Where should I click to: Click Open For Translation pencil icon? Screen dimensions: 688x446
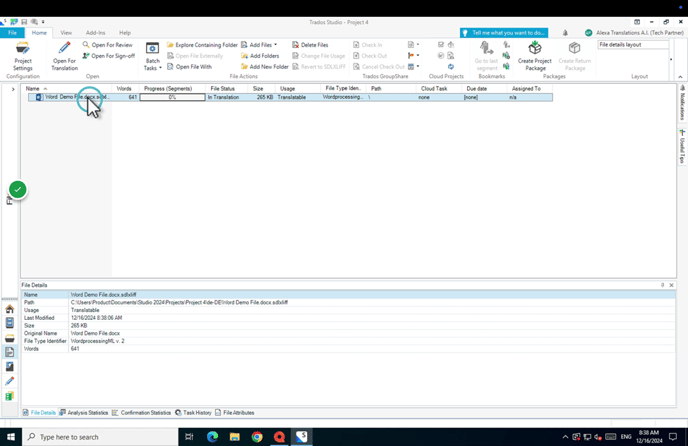pos(64,48)
